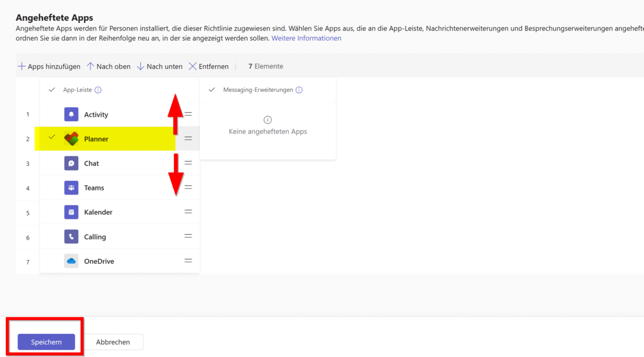Click the Teams app icon
Image resolution: width=644 pixels, height=357 pixels.
(x=71, y=188)
